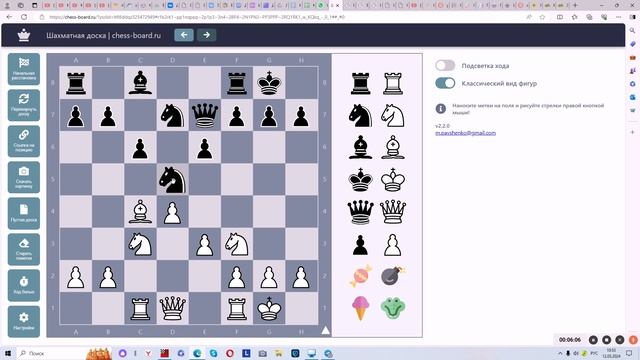Copy the link to position button
Viewport: 640px width, 360px height.
point(24,141)
